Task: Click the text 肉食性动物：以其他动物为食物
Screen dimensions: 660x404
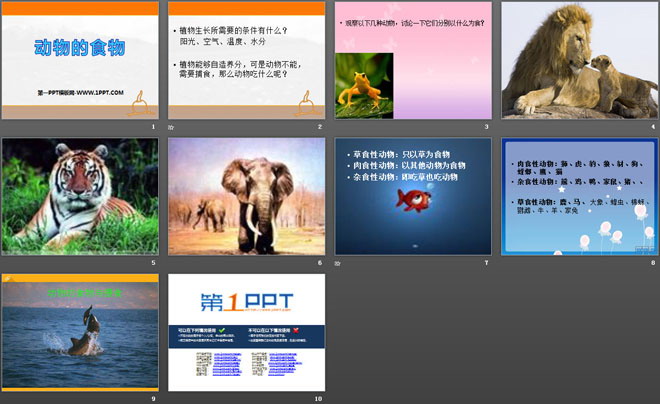Action: click(409, 166)
